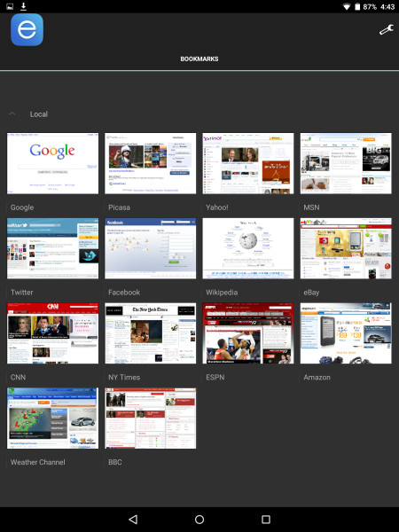Click the MSN label text
The image size is (399, 532).
pyautogui.click(x=311, y=207)
